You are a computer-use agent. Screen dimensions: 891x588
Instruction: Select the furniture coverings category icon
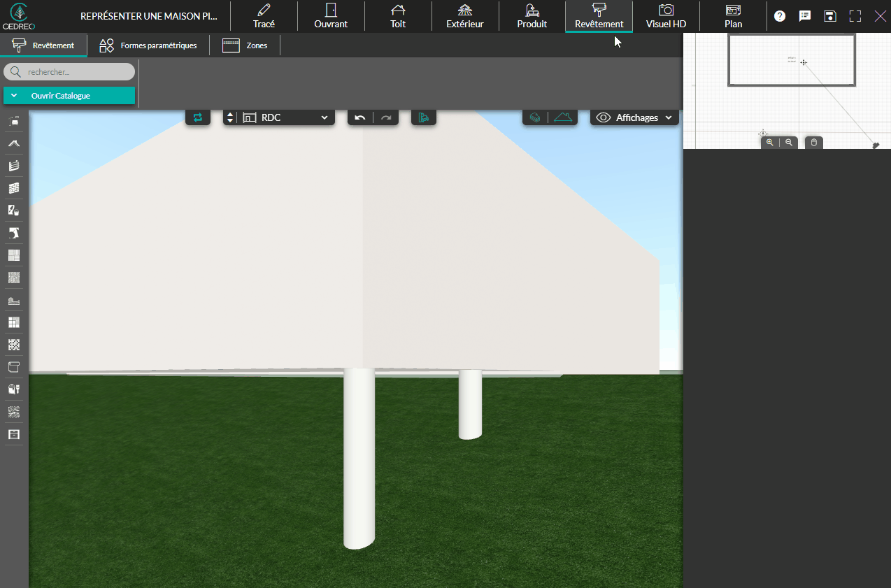pos(14,121)
